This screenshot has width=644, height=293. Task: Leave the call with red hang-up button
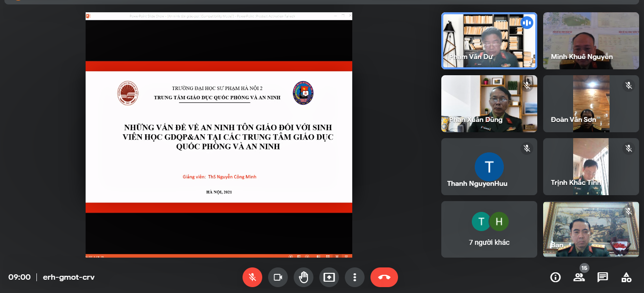pos(384,277)
